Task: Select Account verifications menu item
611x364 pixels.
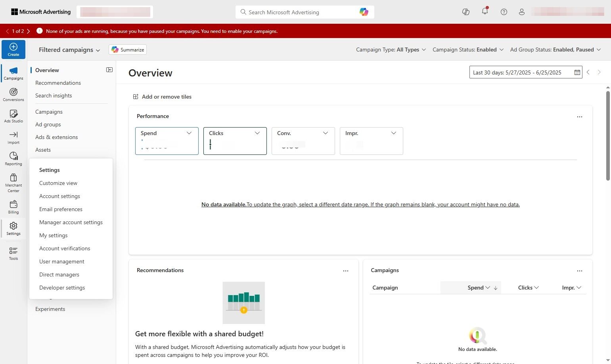Action: [65, 248]
